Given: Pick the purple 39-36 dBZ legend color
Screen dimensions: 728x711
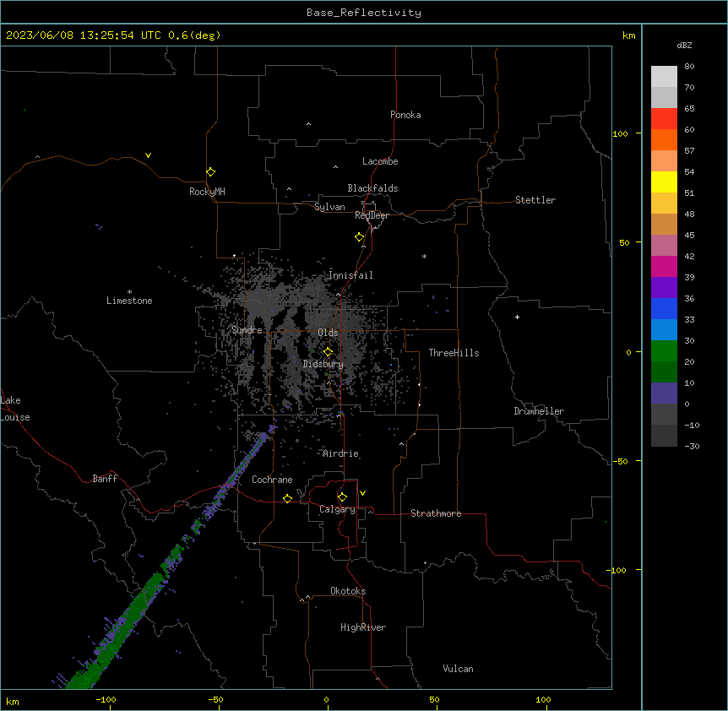Looking at the screenshot, I should [664, 288].
